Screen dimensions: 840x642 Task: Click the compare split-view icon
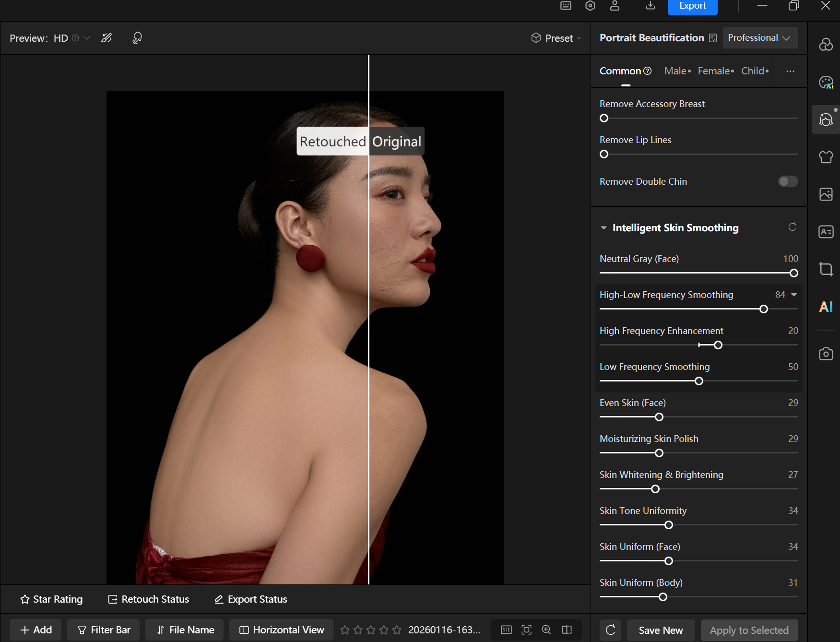coord(567,630)
